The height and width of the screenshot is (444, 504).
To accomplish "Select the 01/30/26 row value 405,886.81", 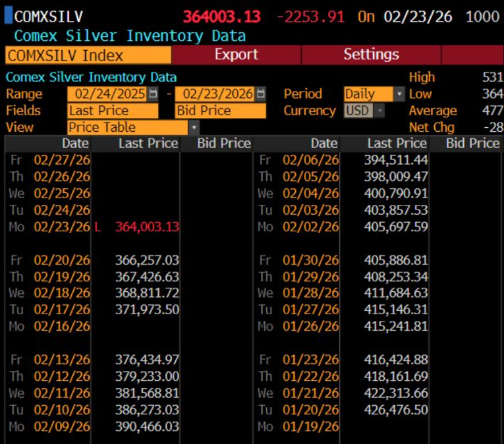I will click(x=396, y=260).
